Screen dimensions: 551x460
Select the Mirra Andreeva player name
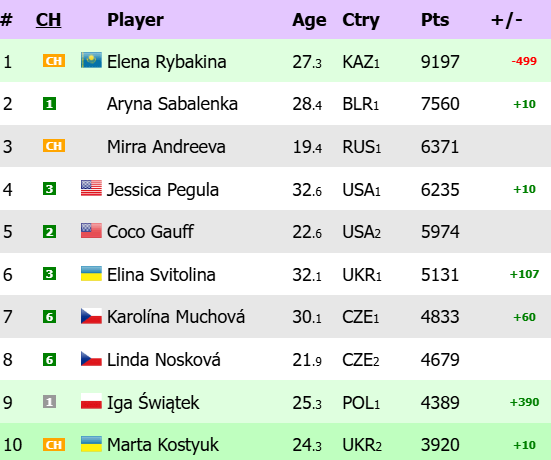pos(166,147)
